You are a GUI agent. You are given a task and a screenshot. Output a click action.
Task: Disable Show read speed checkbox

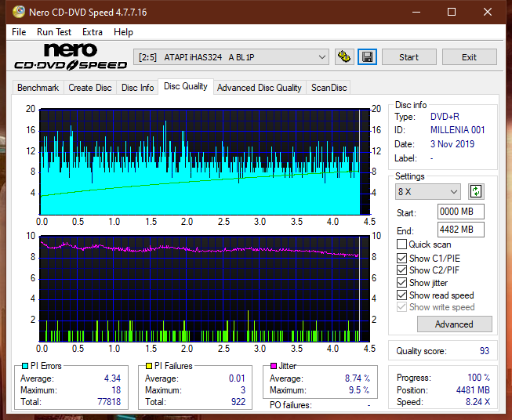(x=402, y=295)
